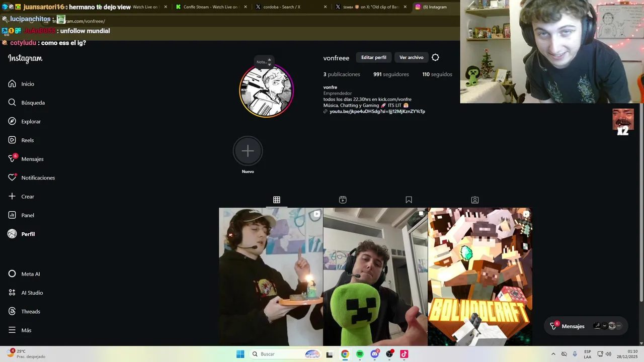Screen dimensions: 644x362
Task: Open the volume tray icon
Action: point(608,354)
